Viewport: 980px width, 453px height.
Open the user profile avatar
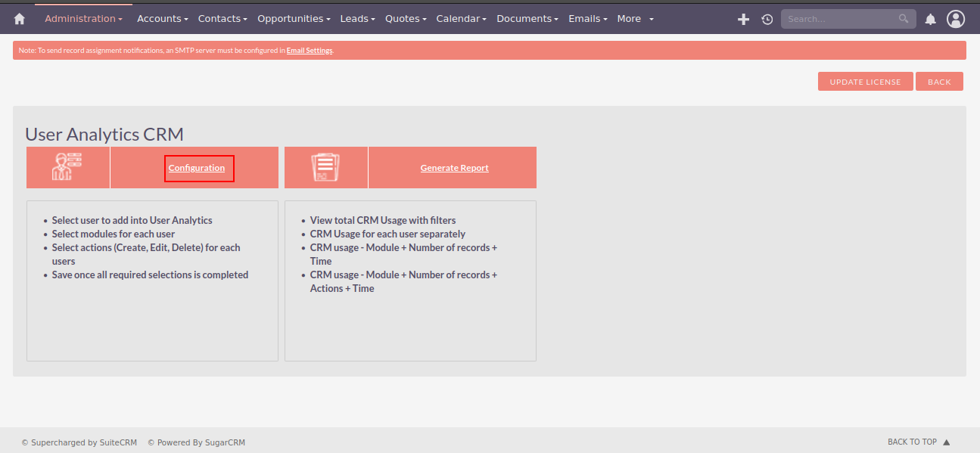[x=955, y=18]
